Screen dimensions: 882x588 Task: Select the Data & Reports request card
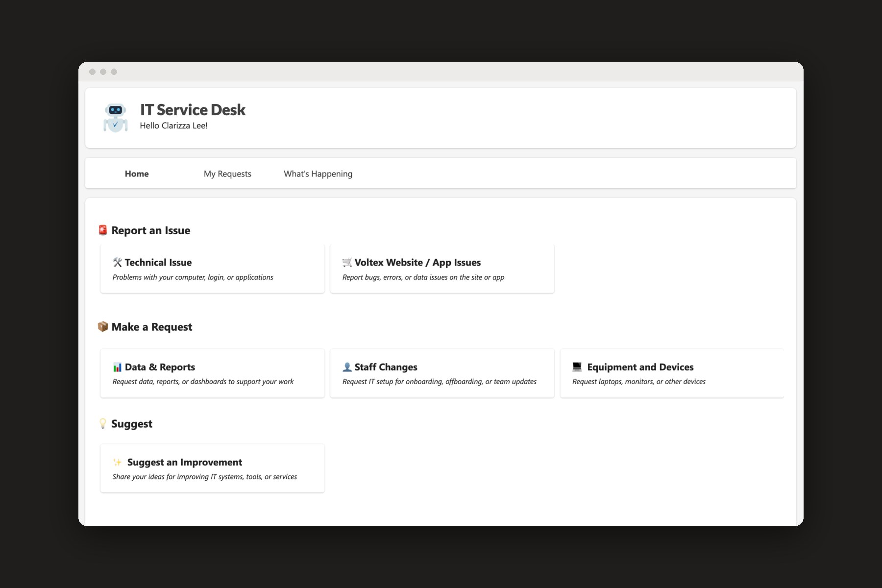(212, 373)
